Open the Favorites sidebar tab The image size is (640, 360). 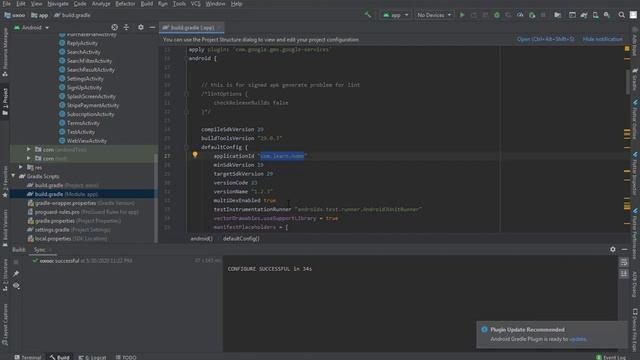click(5, 182)
